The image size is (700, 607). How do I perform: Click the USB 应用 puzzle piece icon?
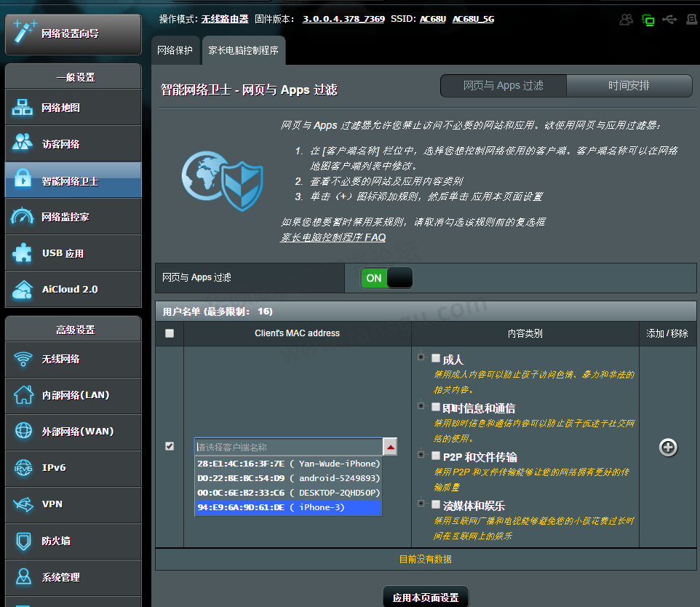pyautogui.click(x=23, y=253)
